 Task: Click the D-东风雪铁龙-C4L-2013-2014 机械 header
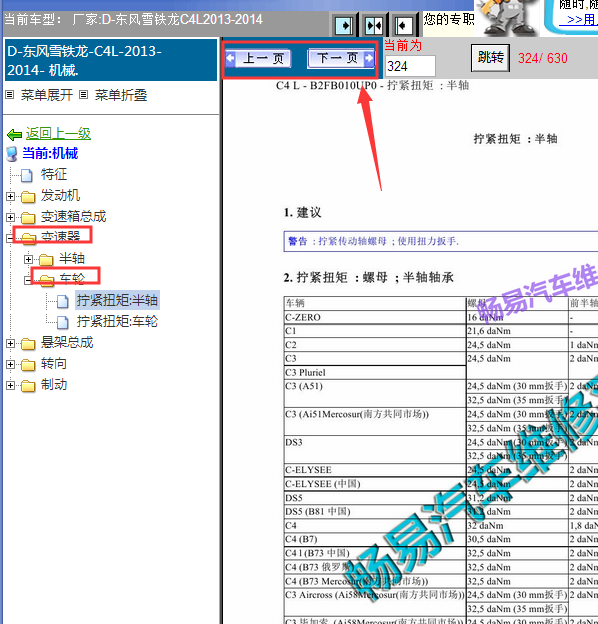tap(110, 60)
